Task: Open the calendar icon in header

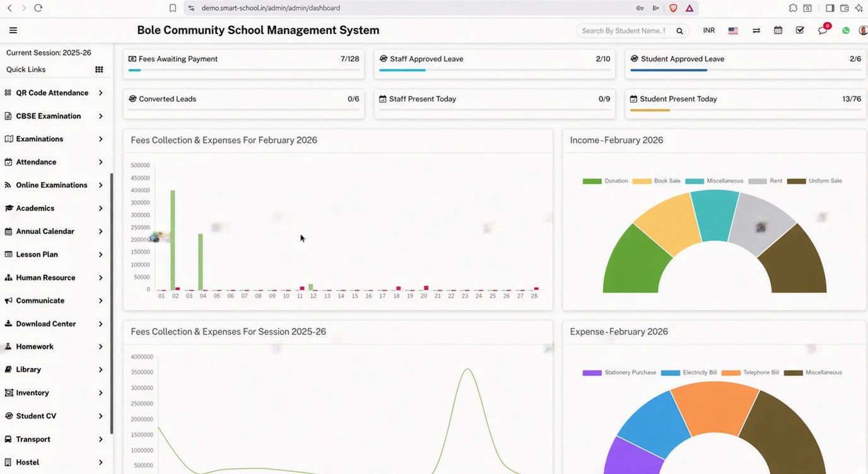Action: pyautogui.click(x=778, y=30)
